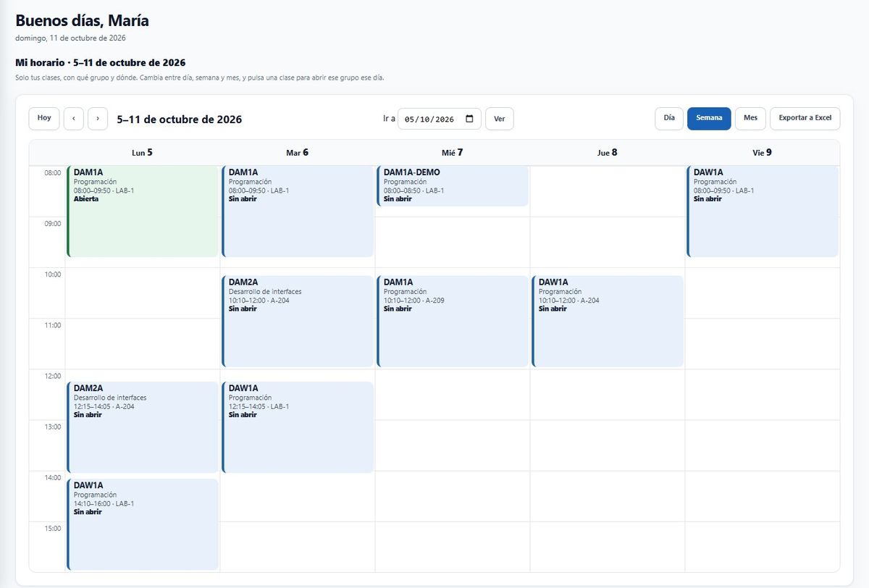869x588 pixels.
Task: Open Thursday DAW1A class in A-204
Action: [608, 322]
